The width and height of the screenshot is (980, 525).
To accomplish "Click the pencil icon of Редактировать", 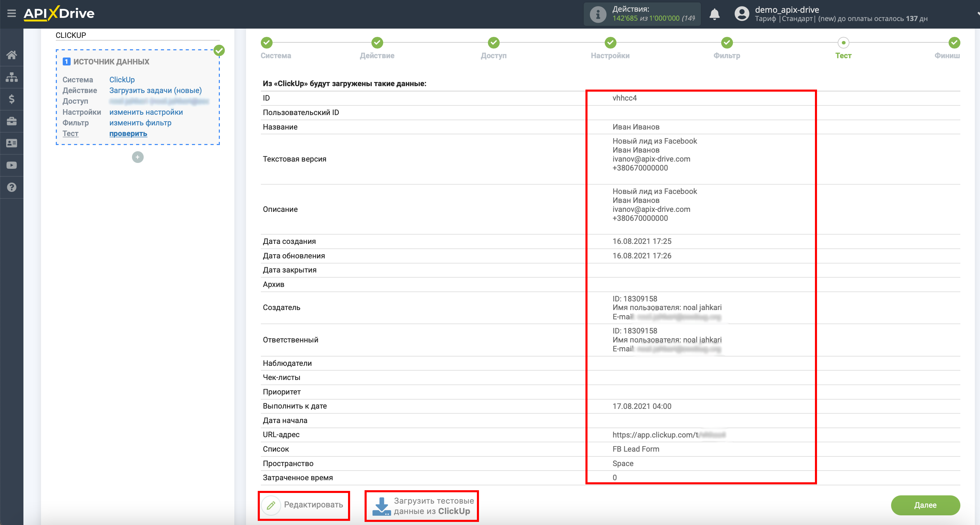I will tap(271, 505).
